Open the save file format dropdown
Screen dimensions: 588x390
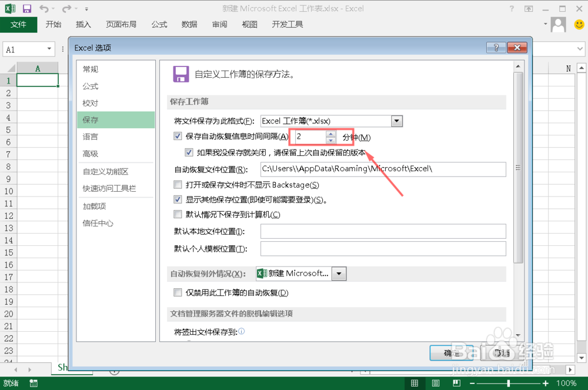coord(397,121)
